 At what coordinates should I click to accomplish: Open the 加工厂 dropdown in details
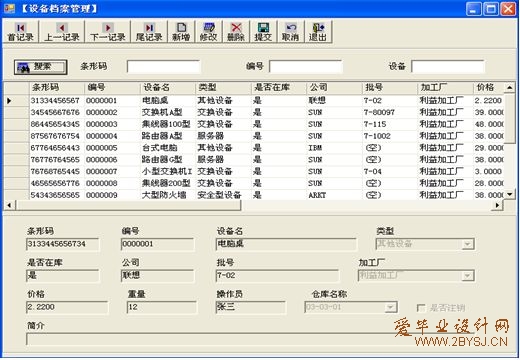point(467,276)
